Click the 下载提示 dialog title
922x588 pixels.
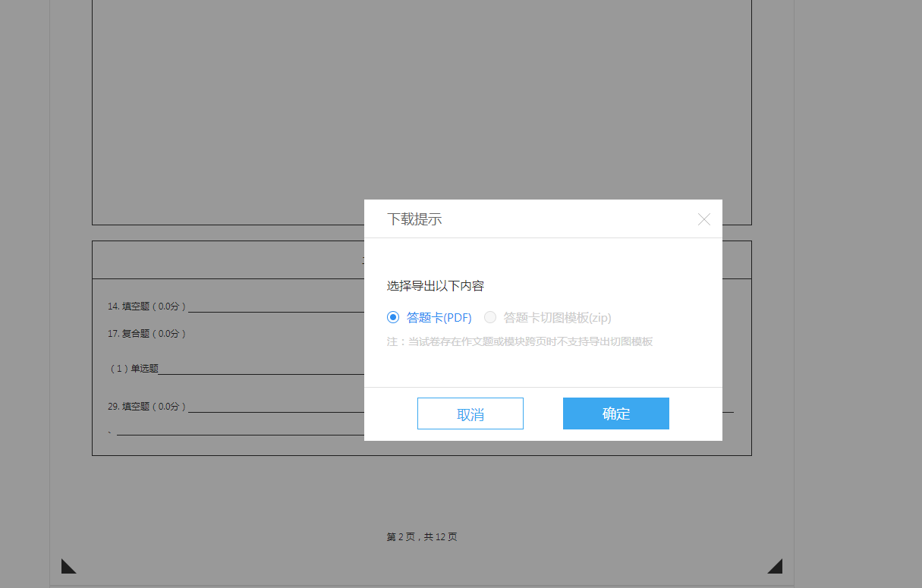pos(414,219)
